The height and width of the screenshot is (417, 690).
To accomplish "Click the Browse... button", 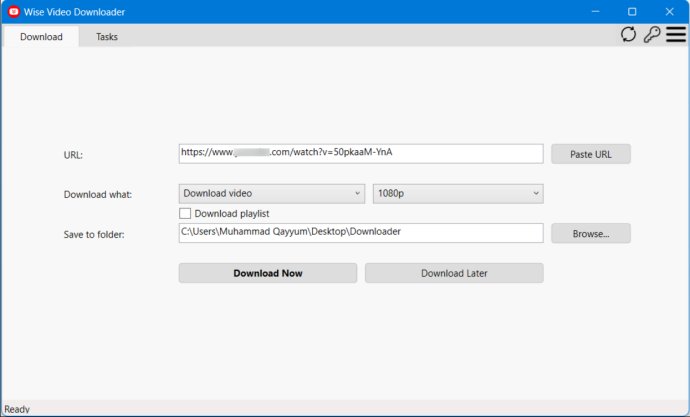I will pos(591,234).
